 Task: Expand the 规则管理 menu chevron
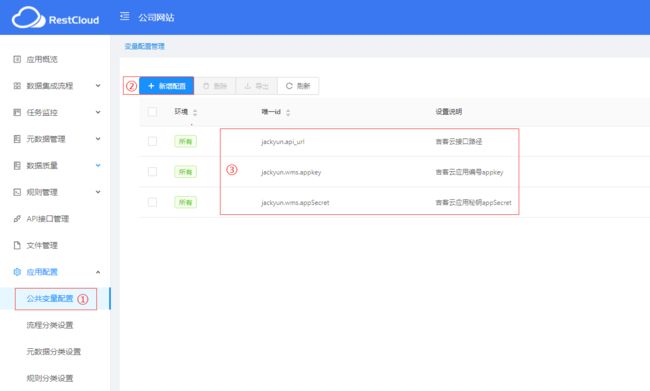98,192
